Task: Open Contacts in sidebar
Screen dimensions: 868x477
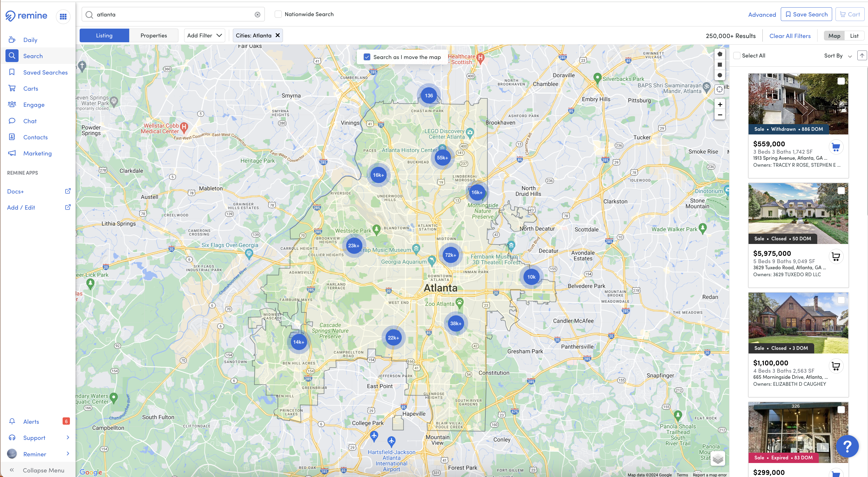Action: pyautogui.click(x=38, y=137)
